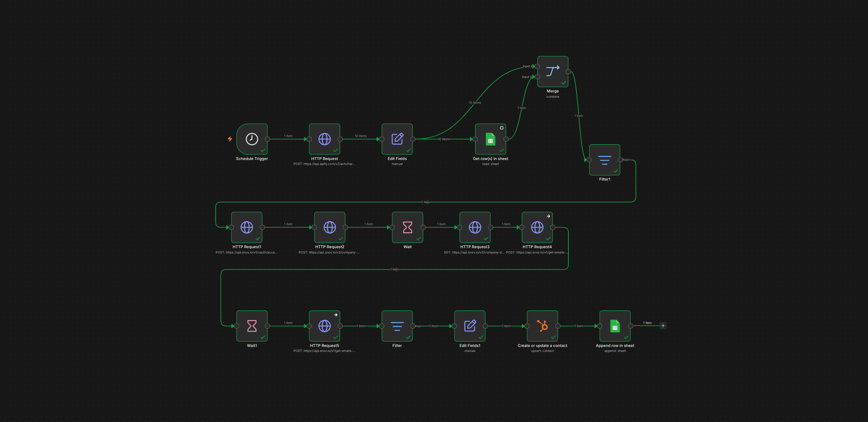Click Schedule Trigger output connector
This screenshot has width=868, height=422.
coord(267,139)
